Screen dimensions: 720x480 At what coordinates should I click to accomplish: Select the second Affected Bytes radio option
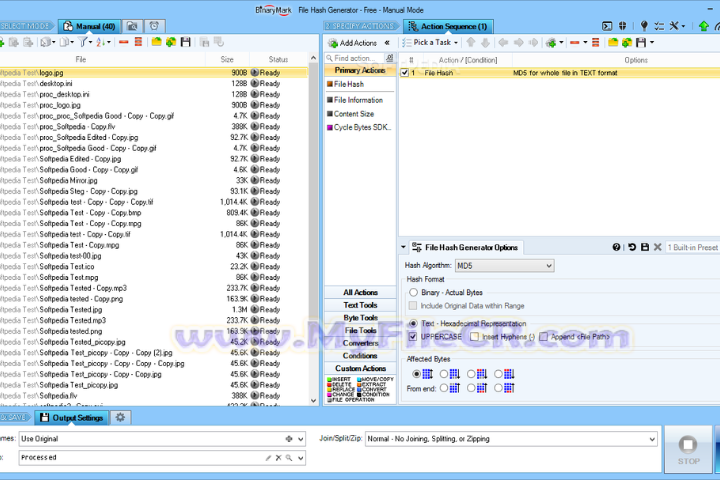point(444,374)
